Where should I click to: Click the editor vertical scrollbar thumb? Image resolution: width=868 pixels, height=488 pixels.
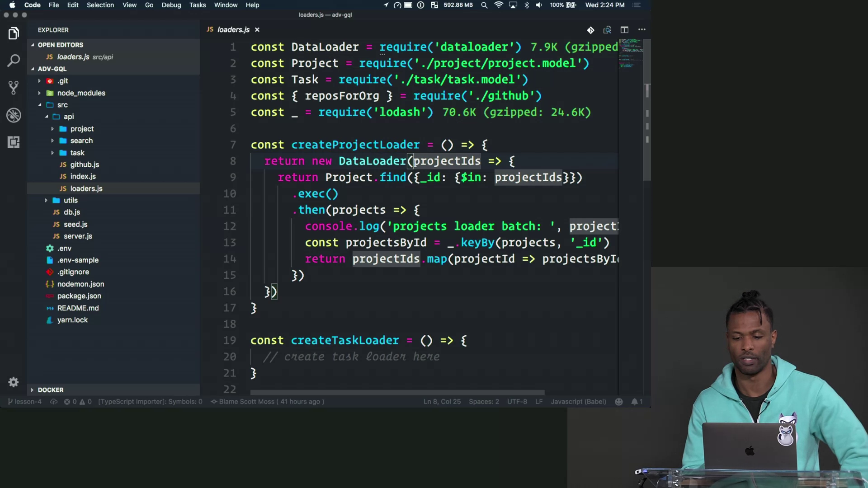pyautogui.click(x=647, y=110)
